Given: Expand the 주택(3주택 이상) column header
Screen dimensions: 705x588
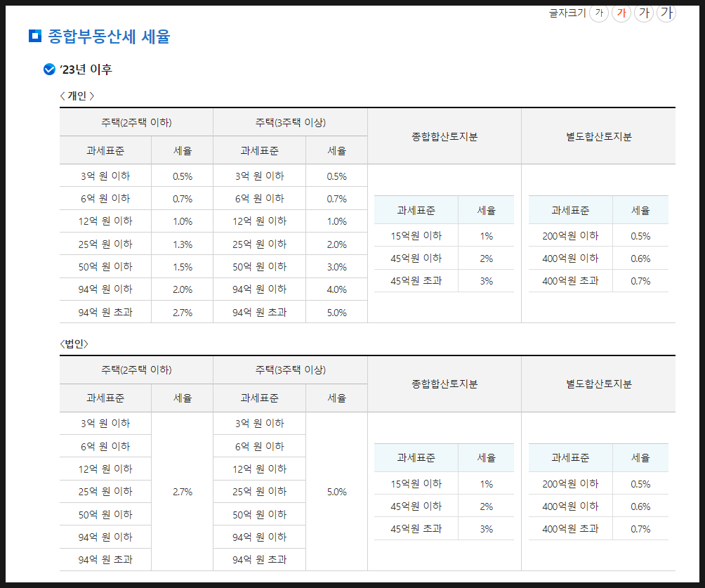Looking at the screenshot, I should coord(290,121).
